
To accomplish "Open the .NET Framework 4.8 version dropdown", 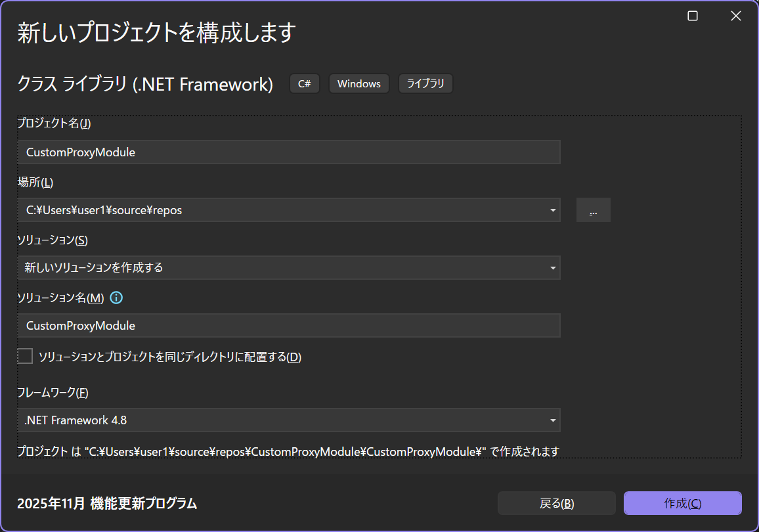I will [x=289, y=420].
